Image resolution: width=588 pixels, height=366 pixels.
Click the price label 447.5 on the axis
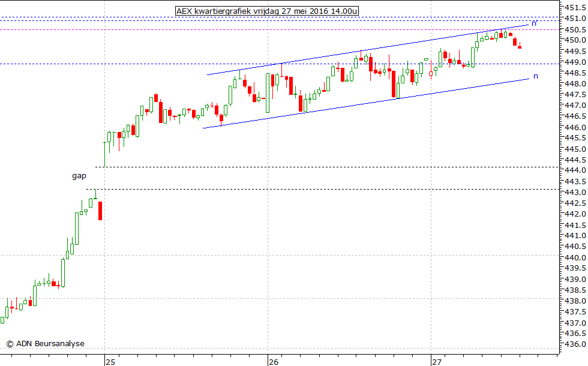(x=576, y=95)
